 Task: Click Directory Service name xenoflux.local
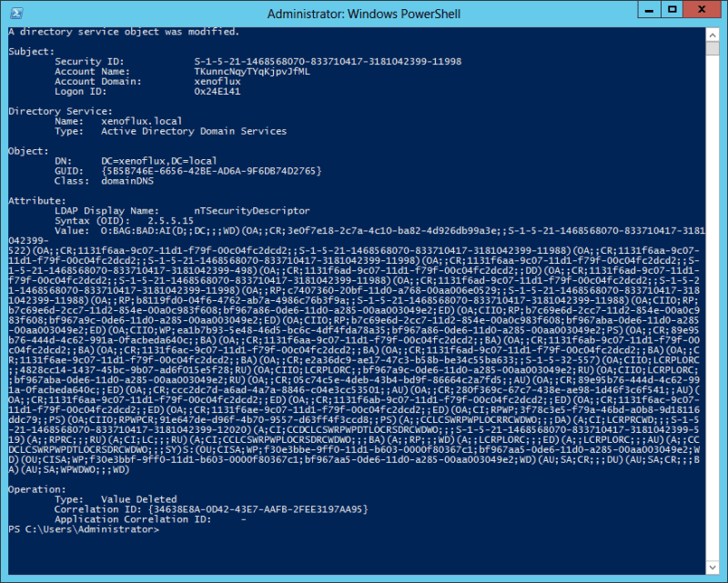[142, 121]
